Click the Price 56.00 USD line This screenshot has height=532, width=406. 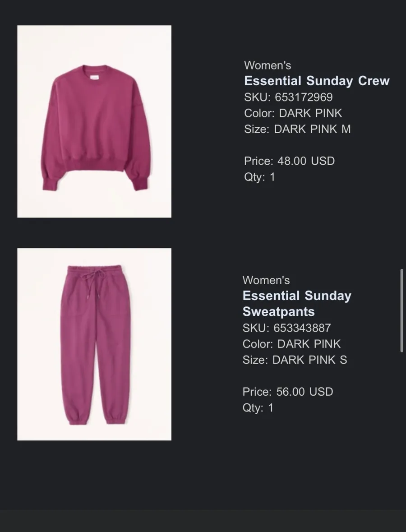point(288,392)
